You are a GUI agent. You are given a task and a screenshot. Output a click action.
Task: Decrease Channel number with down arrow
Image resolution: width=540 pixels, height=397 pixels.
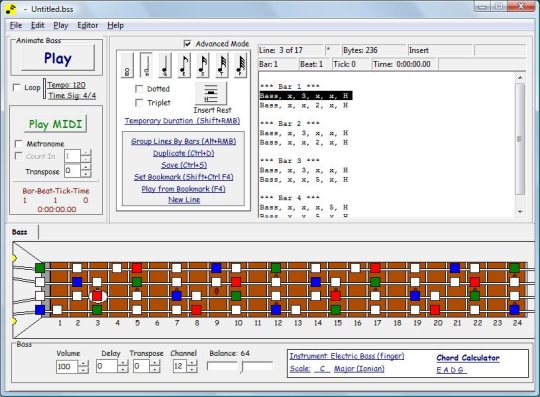(x=192, y=370)
